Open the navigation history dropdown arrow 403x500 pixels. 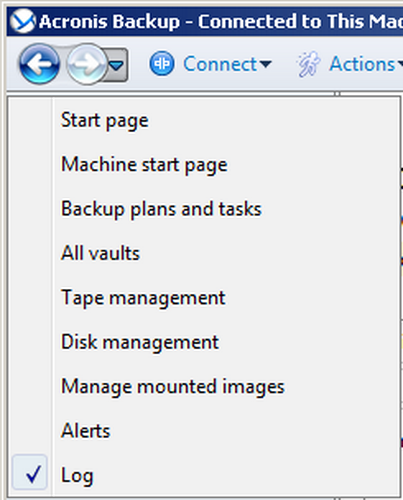pyautogui.click(x=117, y=65)
